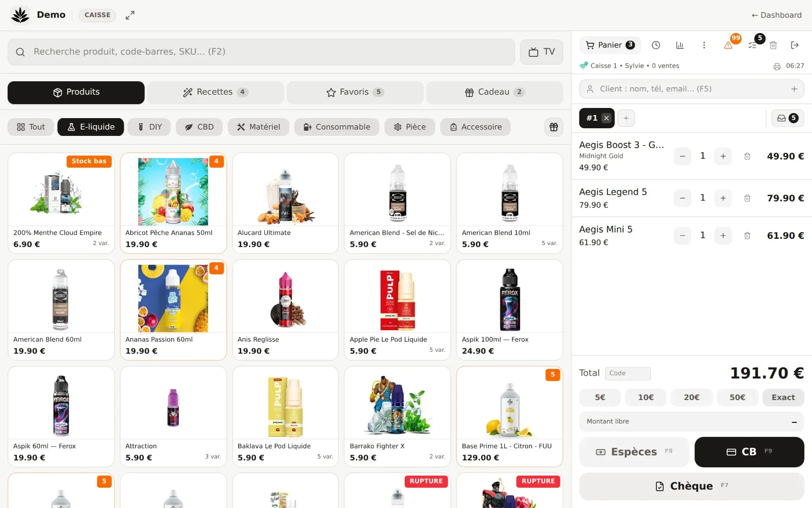
Task: Select the E-liquide category filter
Action: click(91, 127)
